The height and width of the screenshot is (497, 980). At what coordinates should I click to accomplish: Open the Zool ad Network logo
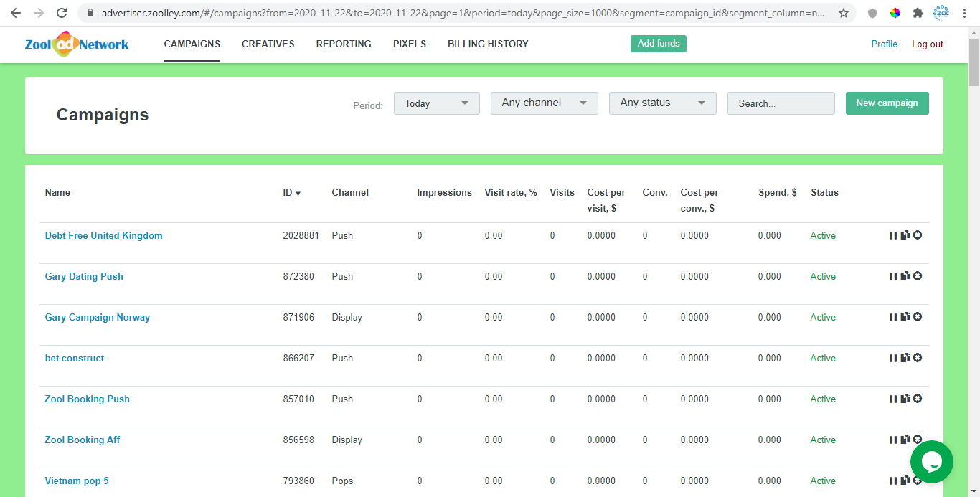76,44
